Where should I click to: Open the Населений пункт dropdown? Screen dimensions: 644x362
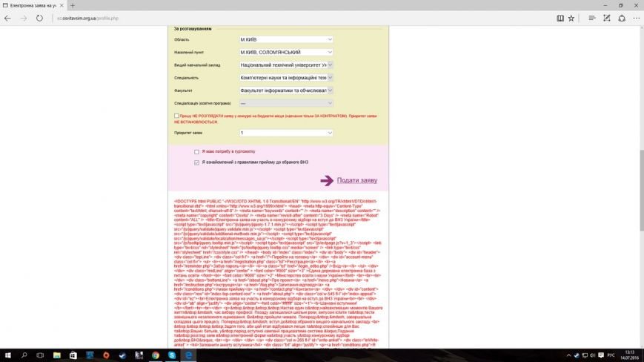286,52
